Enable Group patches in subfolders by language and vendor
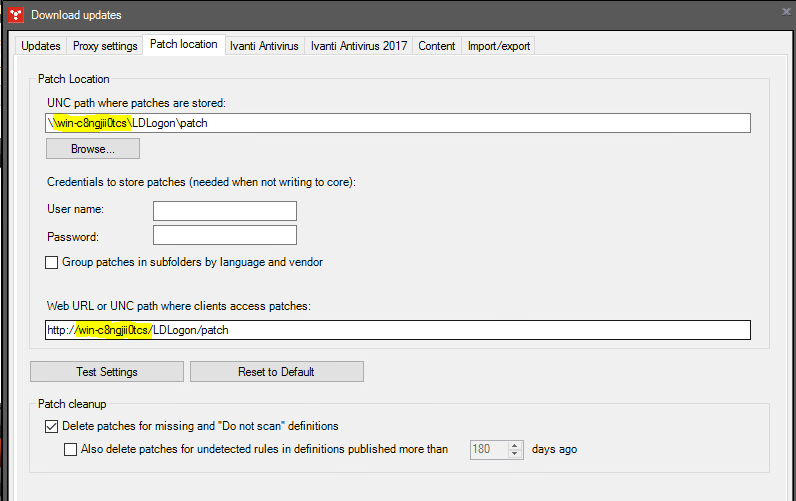The height and width of the screenshot is (501, 796). click(x=53, y=263)
